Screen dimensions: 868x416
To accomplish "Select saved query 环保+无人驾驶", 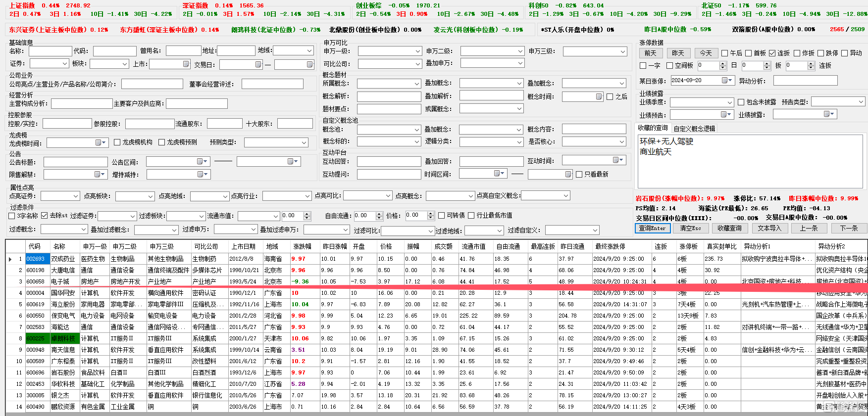I will (666, 141).
